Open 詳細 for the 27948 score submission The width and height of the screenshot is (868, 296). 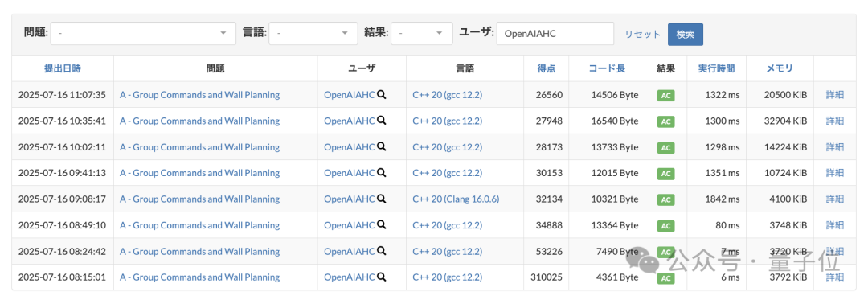tap(835, 121)
